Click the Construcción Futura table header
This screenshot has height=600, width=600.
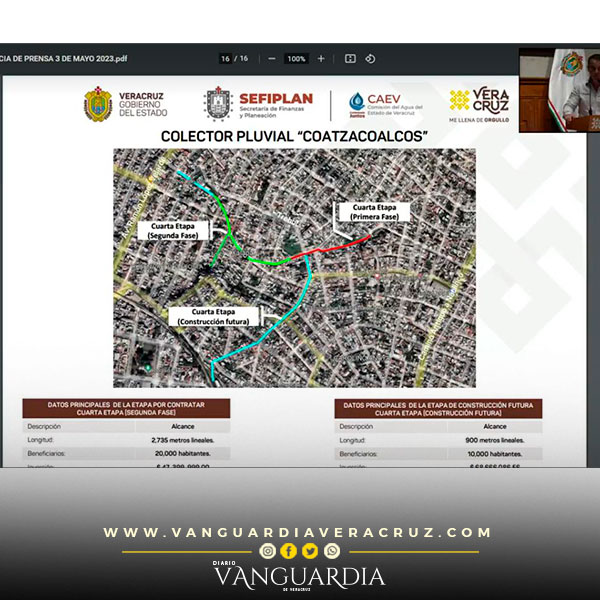[x=438, y=409]
